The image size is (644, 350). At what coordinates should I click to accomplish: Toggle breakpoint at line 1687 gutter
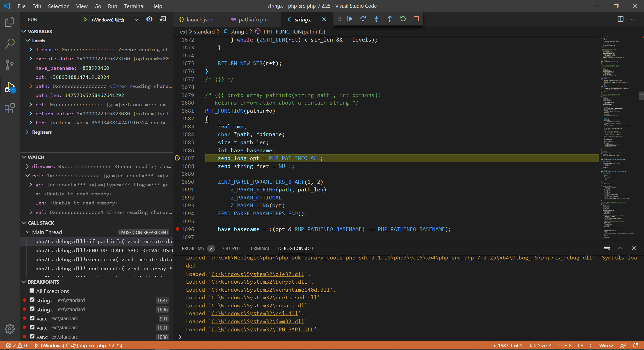(178, 158)
